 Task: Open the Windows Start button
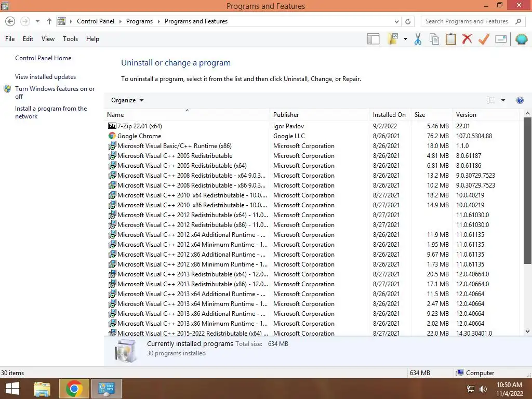12,389
